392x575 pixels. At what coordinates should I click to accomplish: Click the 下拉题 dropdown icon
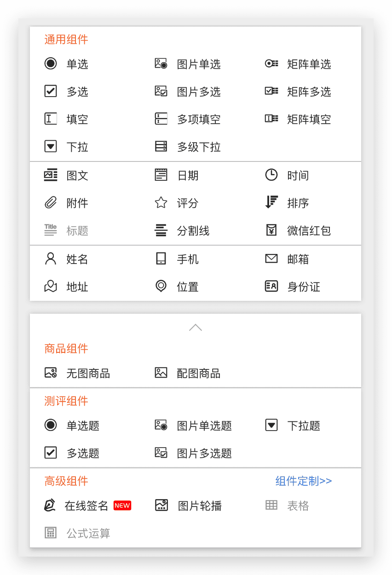(271, 425)
